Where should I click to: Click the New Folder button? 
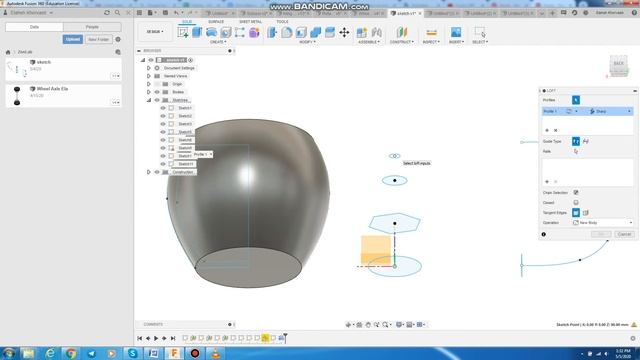click(98, 40)
